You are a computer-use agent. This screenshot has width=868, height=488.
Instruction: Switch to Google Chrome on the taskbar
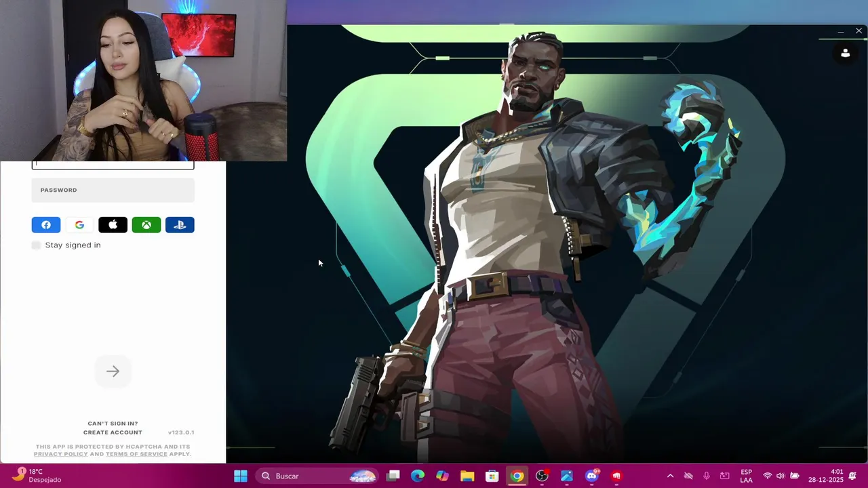click(517, 476)
